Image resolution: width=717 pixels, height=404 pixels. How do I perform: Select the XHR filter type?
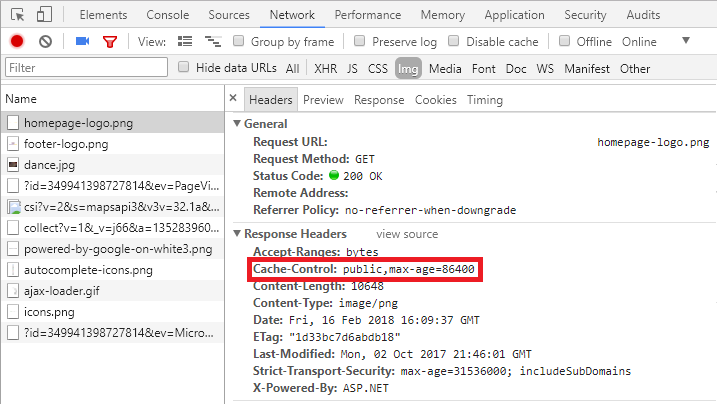(x=325, y=68)
